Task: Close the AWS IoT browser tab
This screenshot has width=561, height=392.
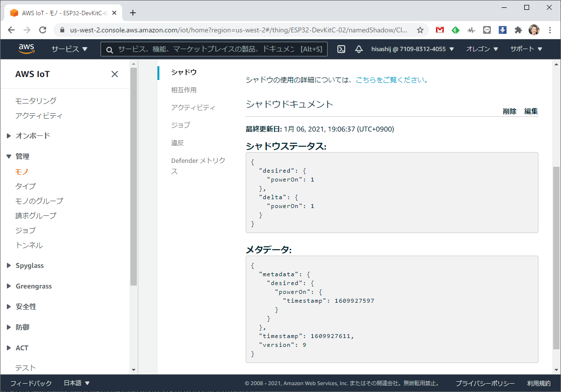Action: click(114, 13)
